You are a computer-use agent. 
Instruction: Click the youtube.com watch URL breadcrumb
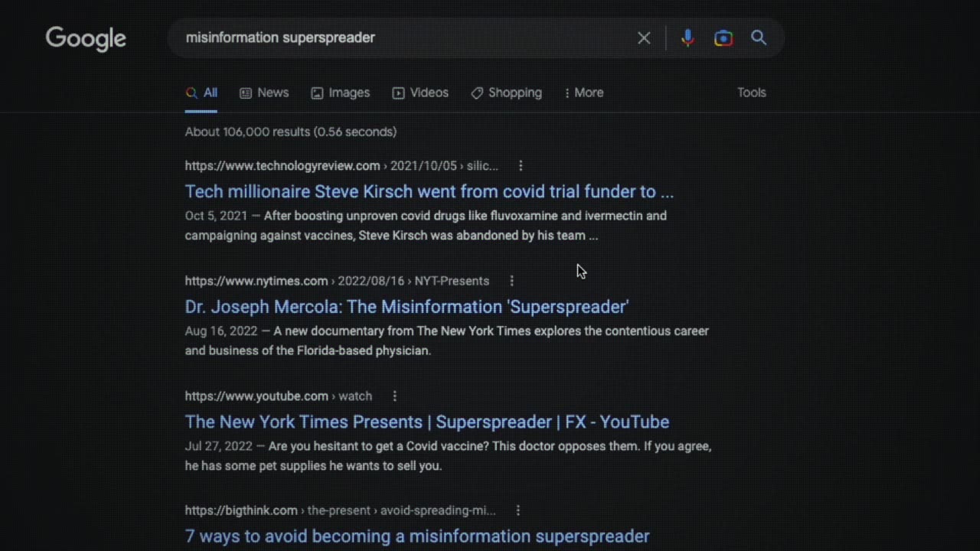click(x=278, y=396)
